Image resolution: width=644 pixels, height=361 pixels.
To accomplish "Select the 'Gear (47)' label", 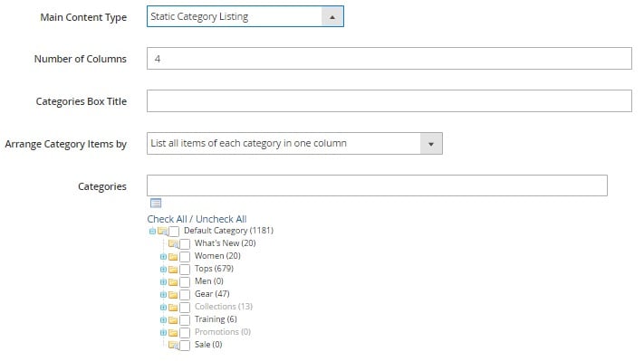I will click(x=212, y=294).
